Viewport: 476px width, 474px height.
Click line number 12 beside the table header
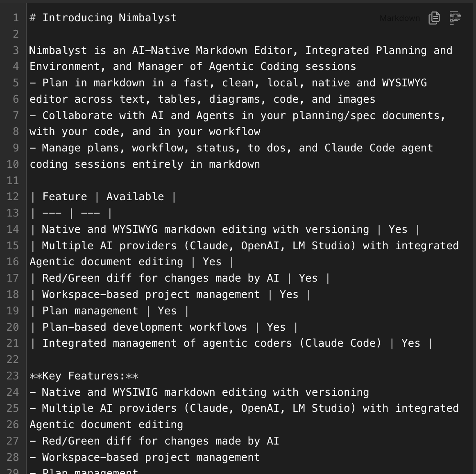pos(13,196)
